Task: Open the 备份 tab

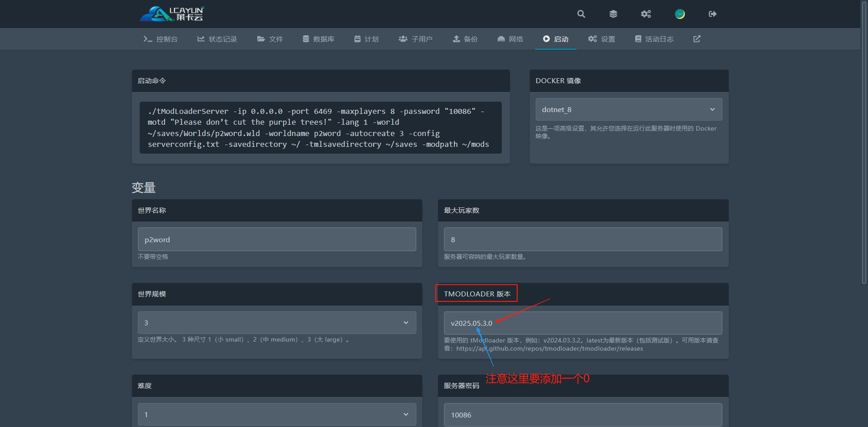Action: (x=465, y=39)
